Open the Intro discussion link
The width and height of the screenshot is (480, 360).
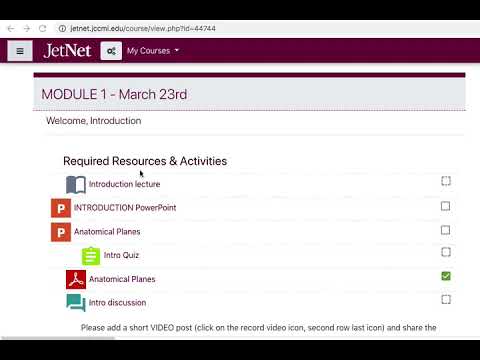pyautogui.click(x=117, y=303)
